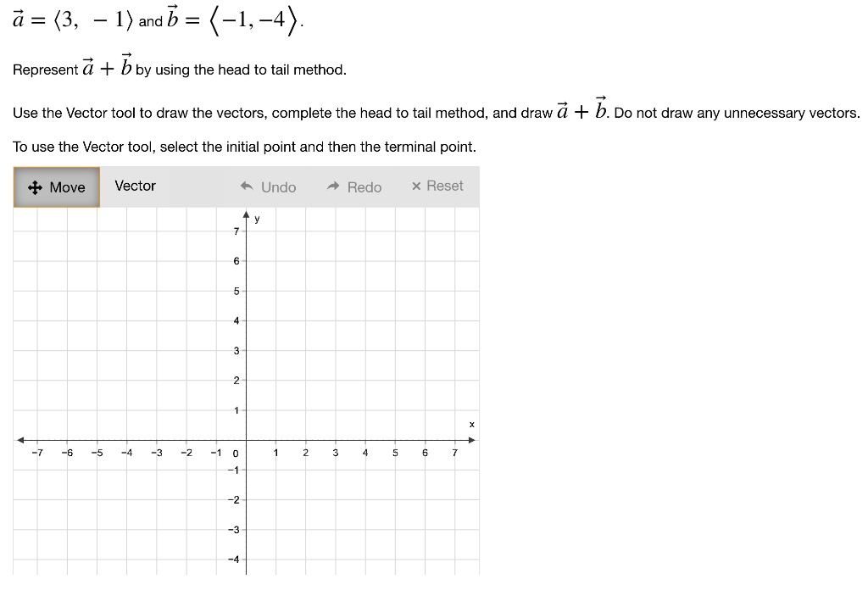Click the -7 label on the x-axis
The width and height of the screenshot is (868, 590).
(38, 453)
